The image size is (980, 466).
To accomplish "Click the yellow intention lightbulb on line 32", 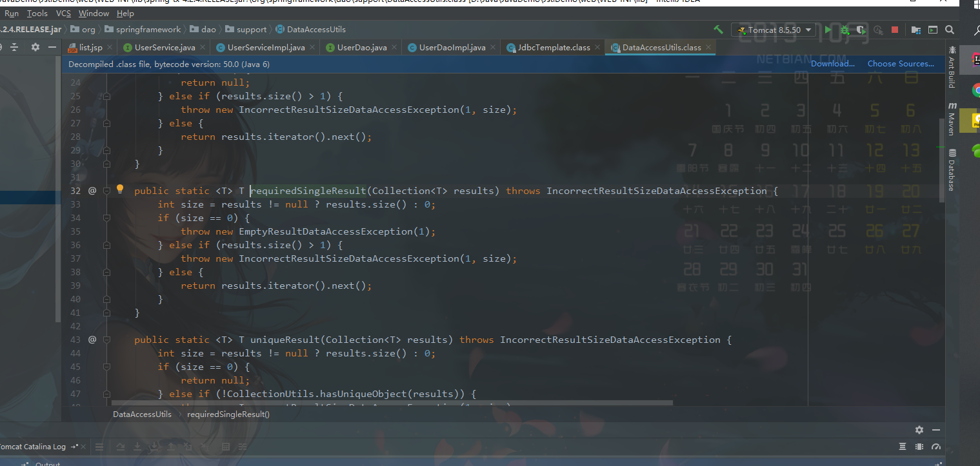I will [x=120, y=188].
